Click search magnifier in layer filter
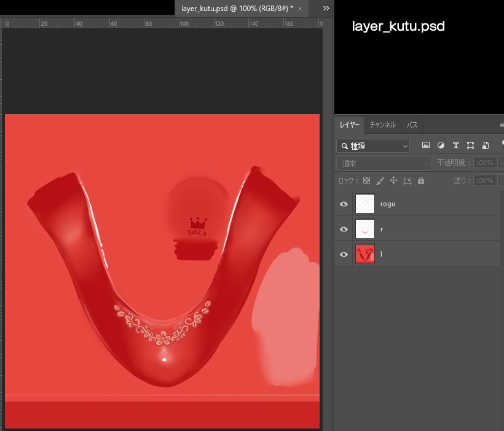This screenshot has height=431, width=504. (x=344, y=146)
